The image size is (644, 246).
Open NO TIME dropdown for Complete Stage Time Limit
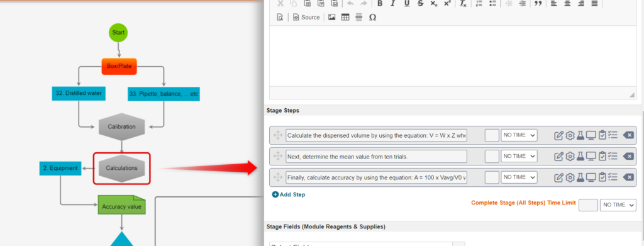click(x=618, y=205)
